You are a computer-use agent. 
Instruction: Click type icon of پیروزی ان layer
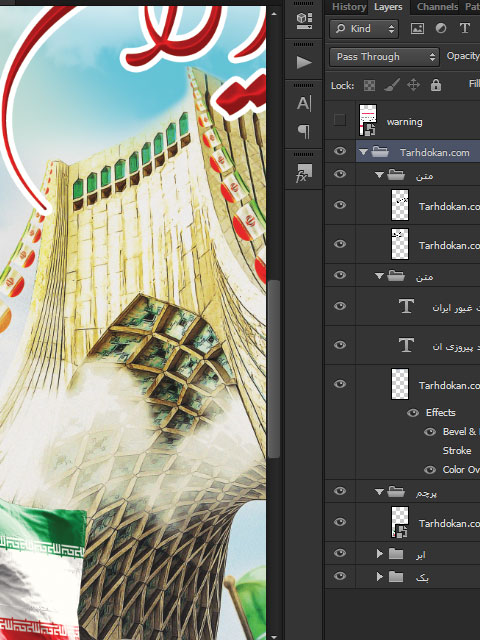pyautogui.click(x=406, y=345)
